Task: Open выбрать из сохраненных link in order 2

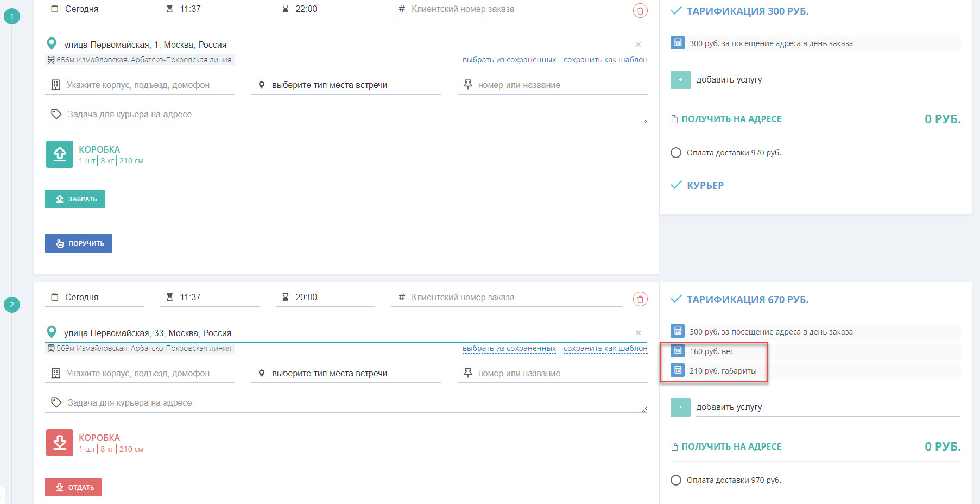Action: (x=509, y=348)
